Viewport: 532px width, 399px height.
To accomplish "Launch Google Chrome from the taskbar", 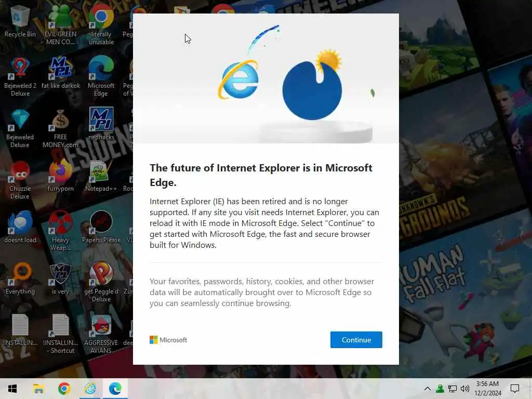I will coord(64,389).
